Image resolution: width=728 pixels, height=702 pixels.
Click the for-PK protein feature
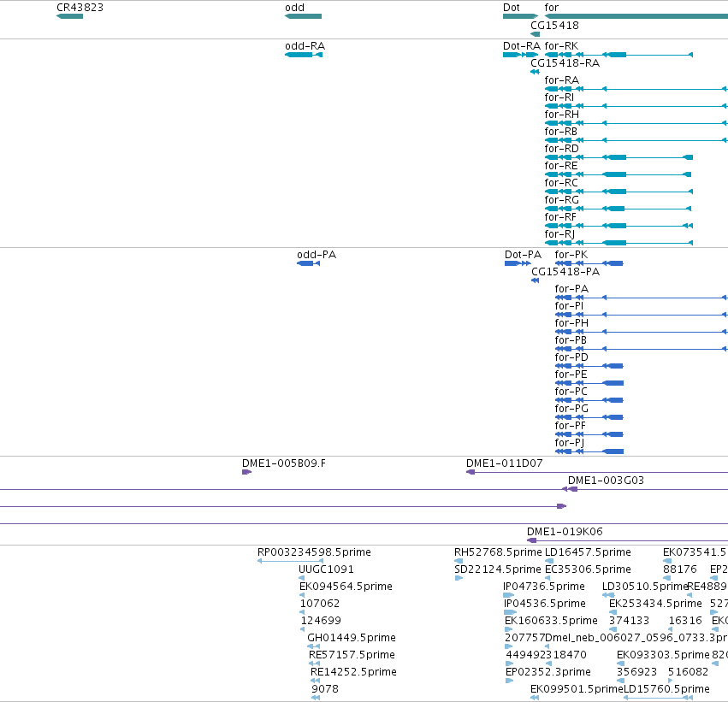589,263
